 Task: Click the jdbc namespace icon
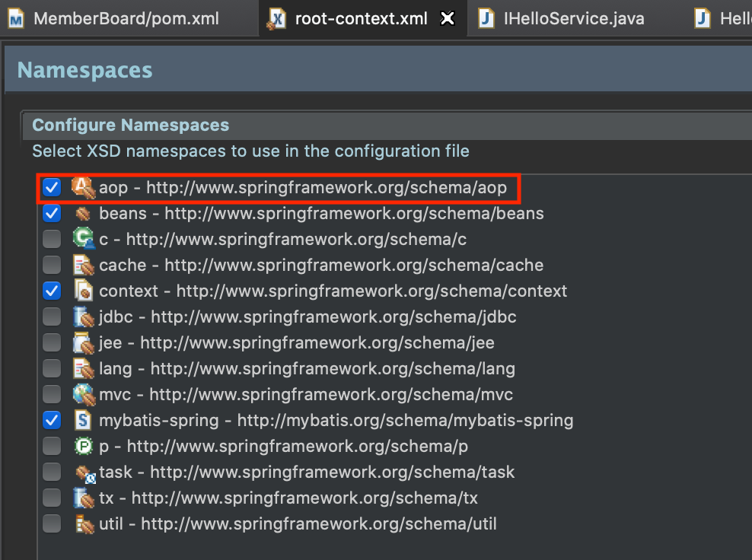pos(84,317)
